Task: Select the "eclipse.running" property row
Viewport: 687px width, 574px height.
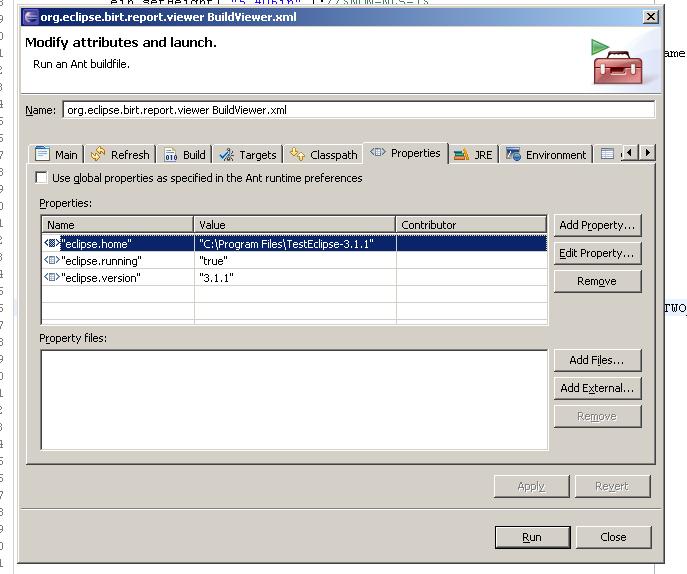Action: [x=294, y=261]
